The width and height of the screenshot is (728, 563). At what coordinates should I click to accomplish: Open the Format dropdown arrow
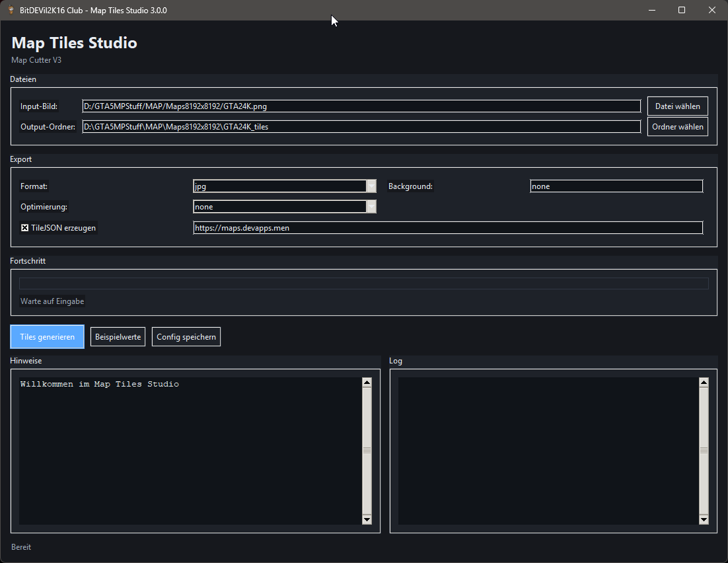pyautogui.click(x=371, y=186)
